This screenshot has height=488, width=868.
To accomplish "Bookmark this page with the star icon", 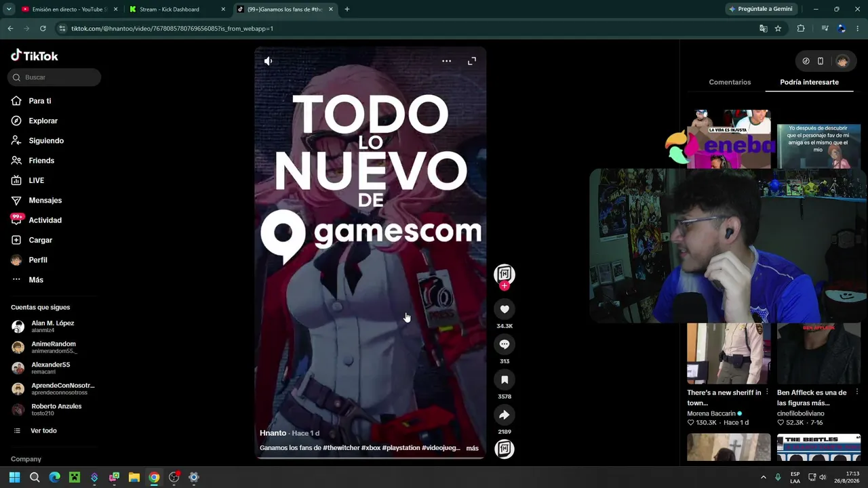I will tap(778, 28).
